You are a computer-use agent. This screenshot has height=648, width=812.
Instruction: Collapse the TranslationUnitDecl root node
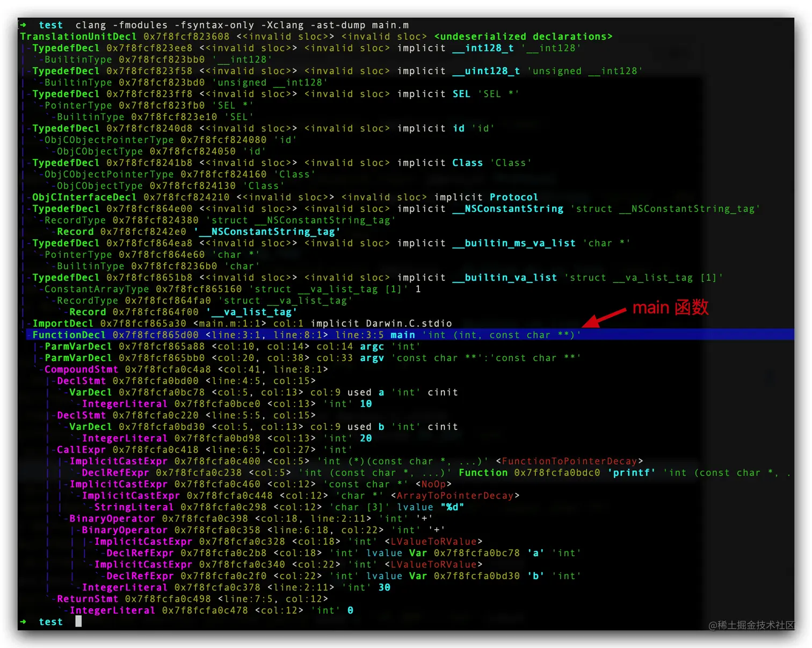(x=78, y=36)
